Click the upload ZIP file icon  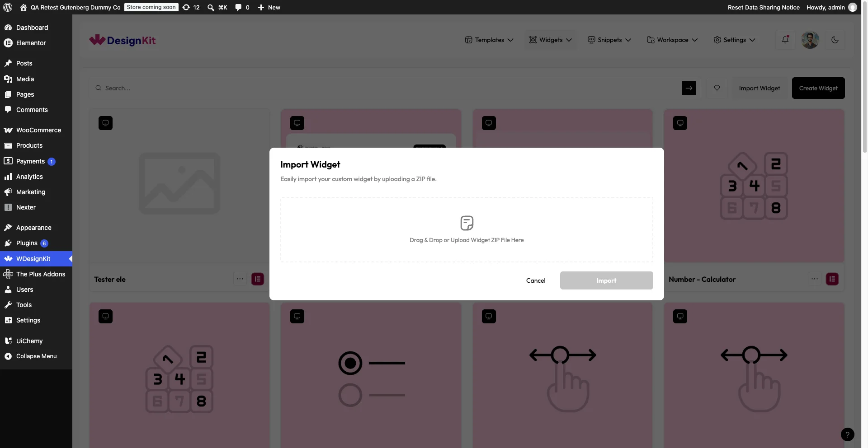coord(467,223)
